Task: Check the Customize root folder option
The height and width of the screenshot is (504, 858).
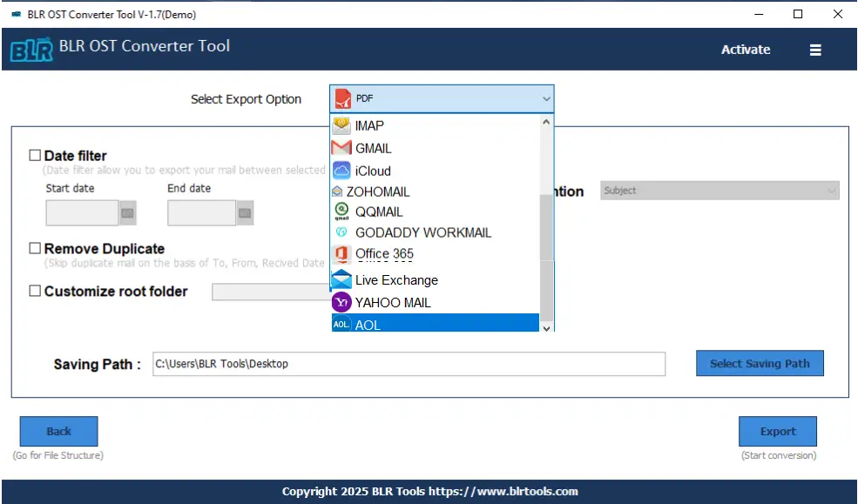Action: pyautogui.click(x=35, y=292)
